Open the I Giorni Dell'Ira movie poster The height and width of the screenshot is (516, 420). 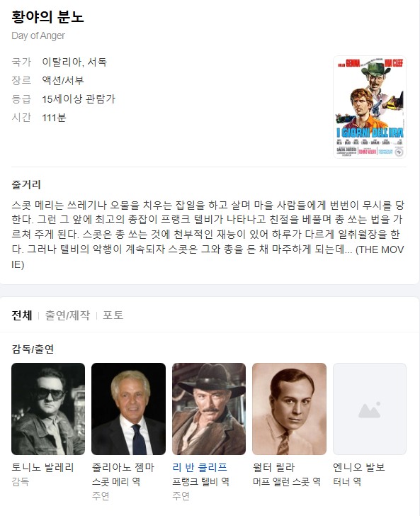pyautogui.click(x=370, y=106)
